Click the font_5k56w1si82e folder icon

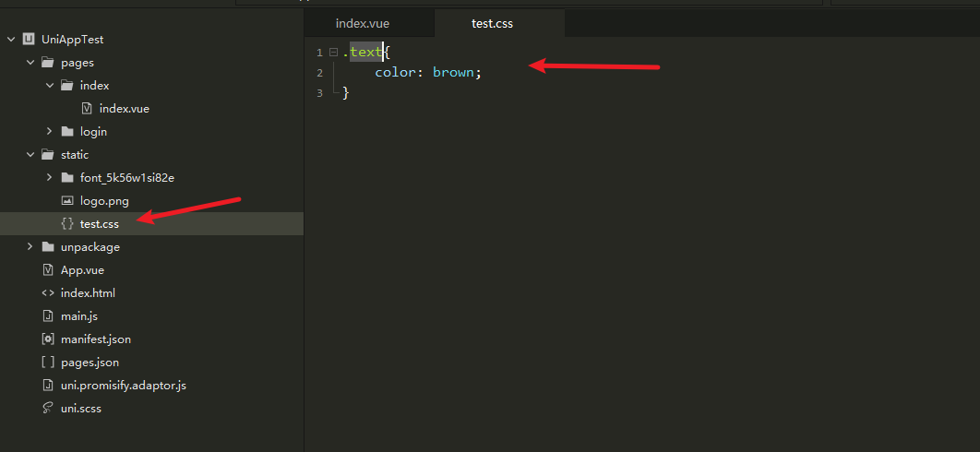(66, 177)
